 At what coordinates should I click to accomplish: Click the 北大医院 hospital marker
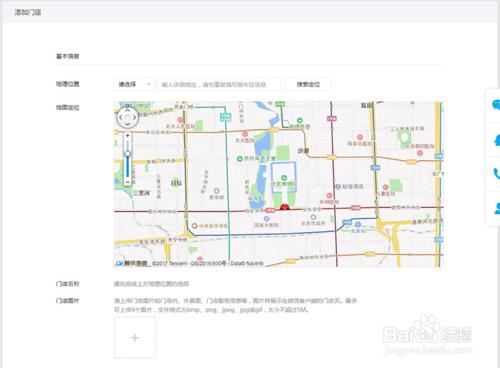(x=245, y=134)
